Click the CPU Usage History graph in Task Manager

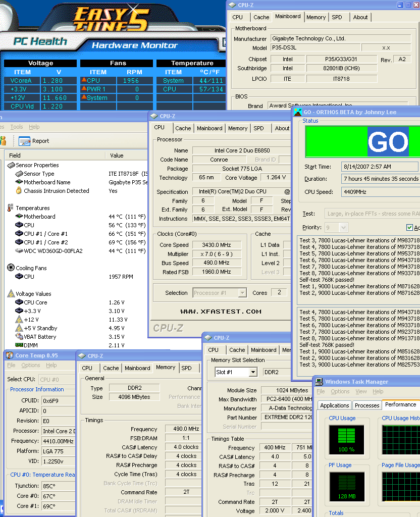(x=401, y=440)
